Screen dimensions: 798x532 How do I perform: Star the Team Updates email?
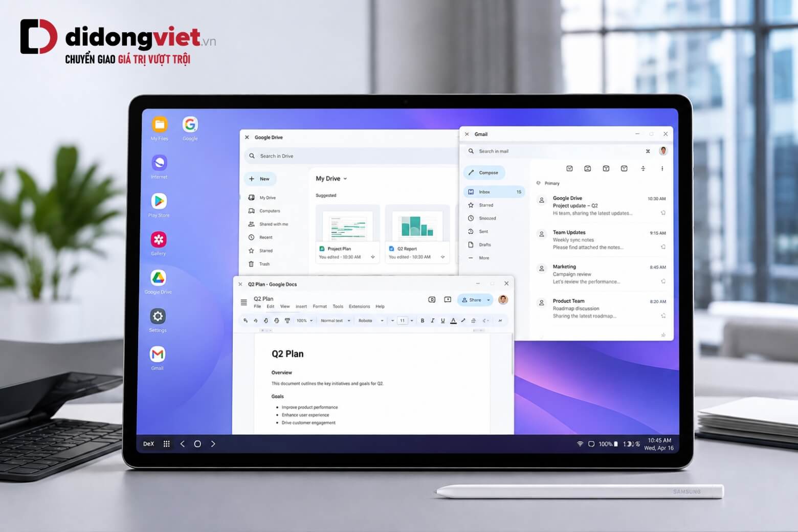663,247
